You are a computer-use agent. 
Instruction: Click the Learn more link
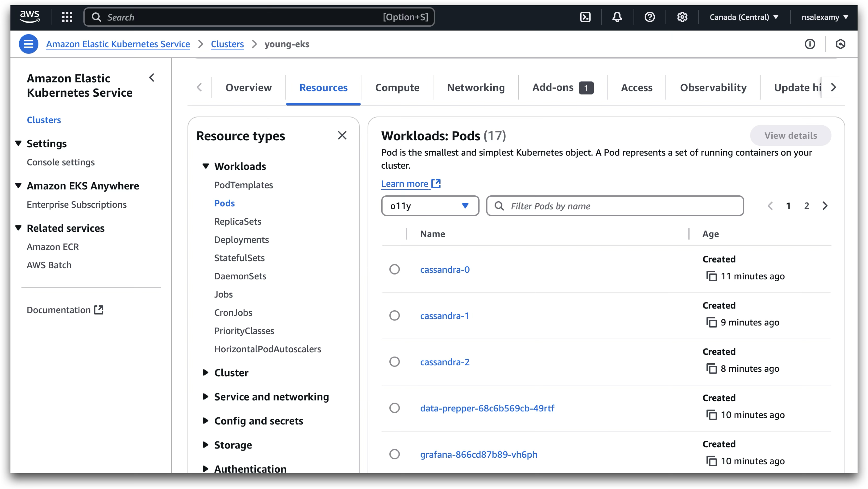[404, 184]
